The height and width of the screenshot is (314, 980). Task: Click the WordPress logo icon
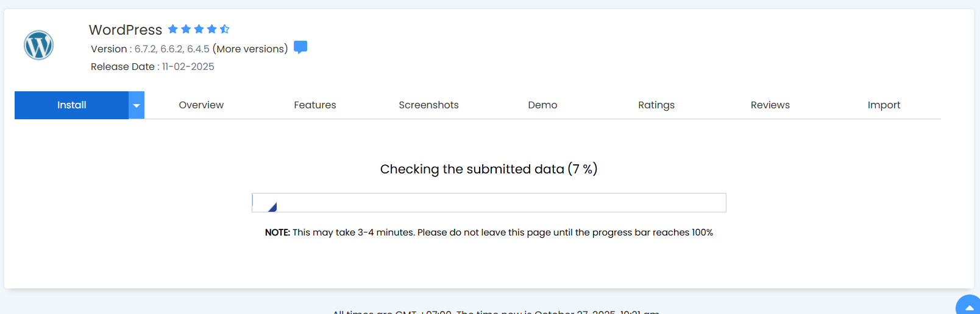click(38, 46)
